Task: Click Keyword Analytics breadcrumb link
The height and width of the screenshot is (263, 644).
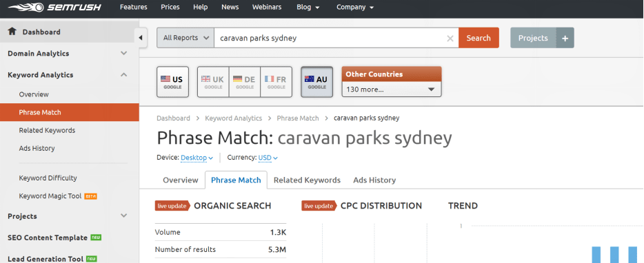Action: coord(233,118)
